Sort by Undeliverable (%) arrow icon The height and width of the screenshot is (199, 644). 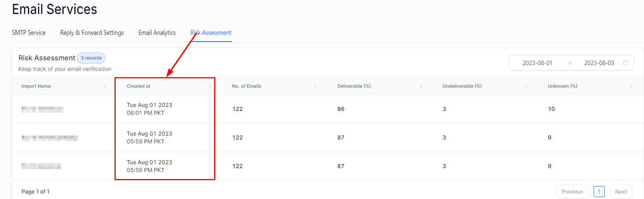coord(526,86)
